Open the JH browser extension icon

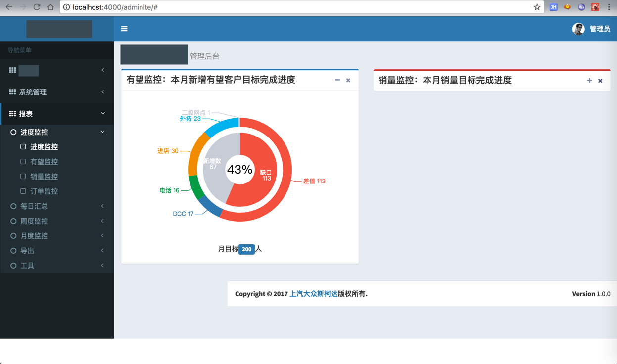pos(554,7)
